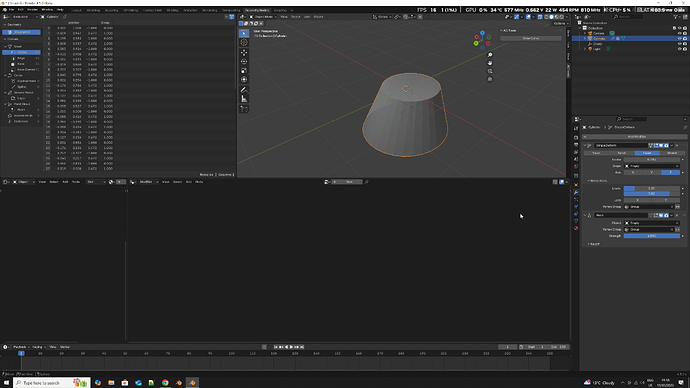Open the Modifiers wrench properties tab

point(576,192)
